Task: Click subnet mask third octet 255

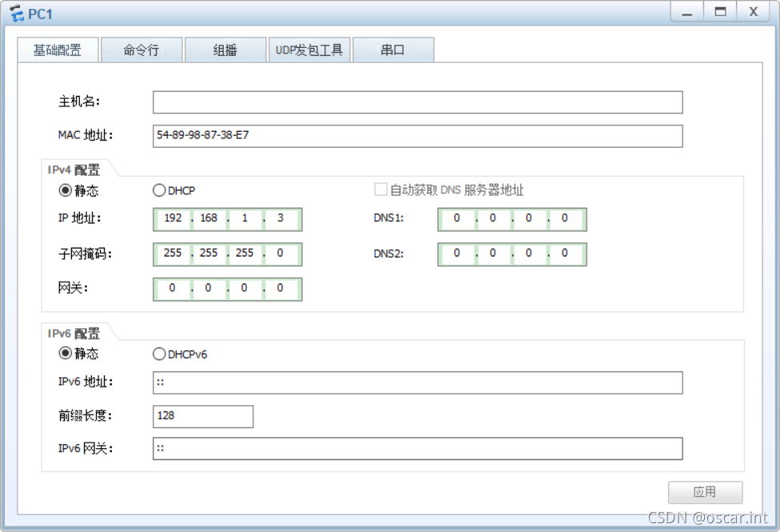Action: 245,253
